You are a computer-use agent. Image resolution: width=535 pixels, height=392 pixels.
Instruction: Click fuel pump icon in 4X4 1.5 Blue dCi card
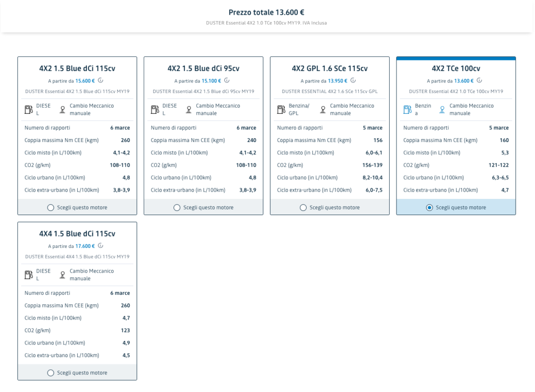[29, 275]
